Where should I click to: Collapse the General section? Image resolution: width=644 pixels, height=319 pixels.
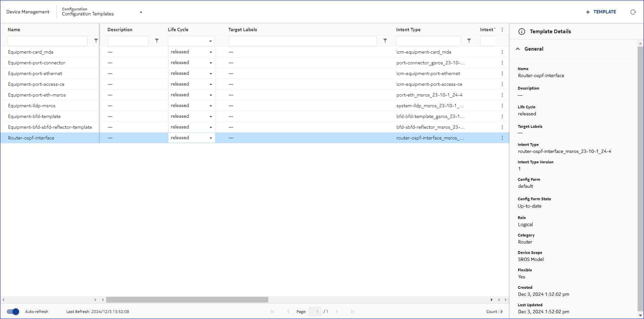click(x=518, y=49)
